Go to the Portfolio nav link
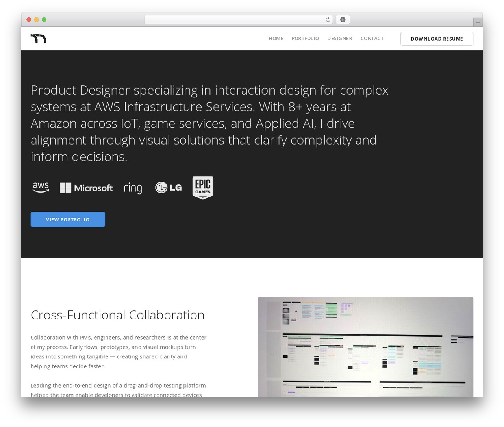The image size is (504, 427). (x=305, y=38)
